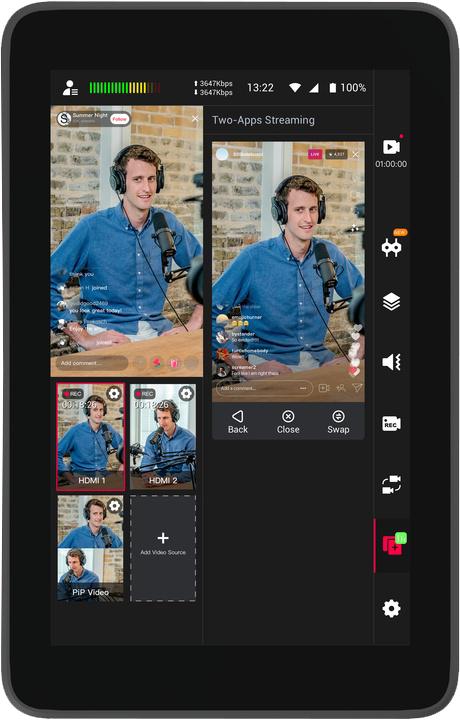
Task: Open the settings gear in sidebar
Action: pyautogui.click(x=391, y=608)
